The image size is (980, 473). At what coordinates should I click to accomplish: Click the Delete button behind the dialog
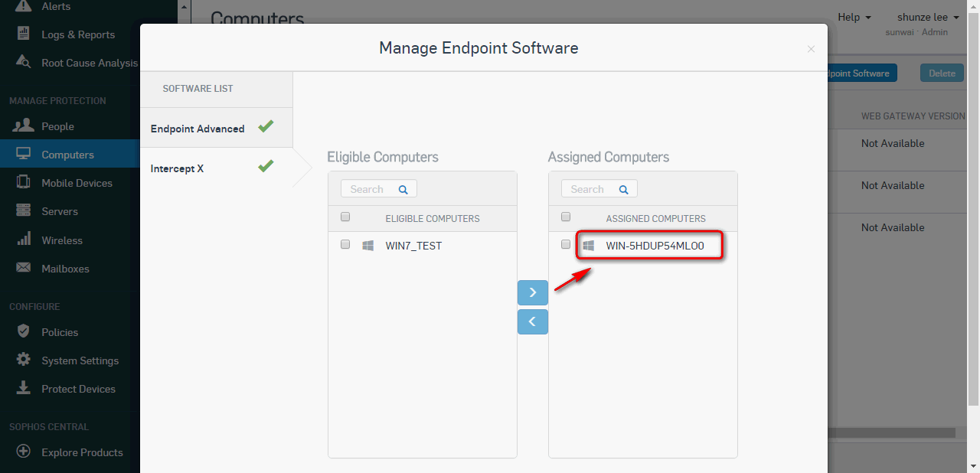(942, 73)
